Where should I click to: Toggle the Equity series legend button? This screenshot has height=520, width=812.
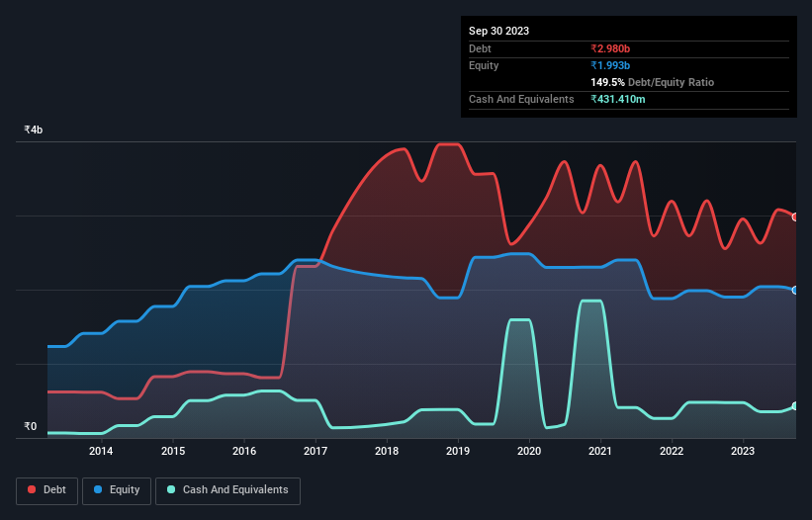point(117,490)
